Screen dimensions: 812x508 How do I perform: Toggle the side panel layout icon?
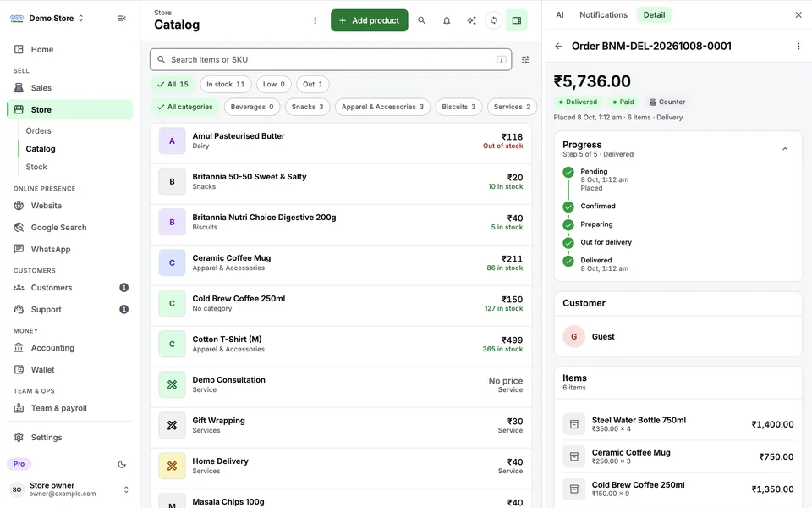516,20
